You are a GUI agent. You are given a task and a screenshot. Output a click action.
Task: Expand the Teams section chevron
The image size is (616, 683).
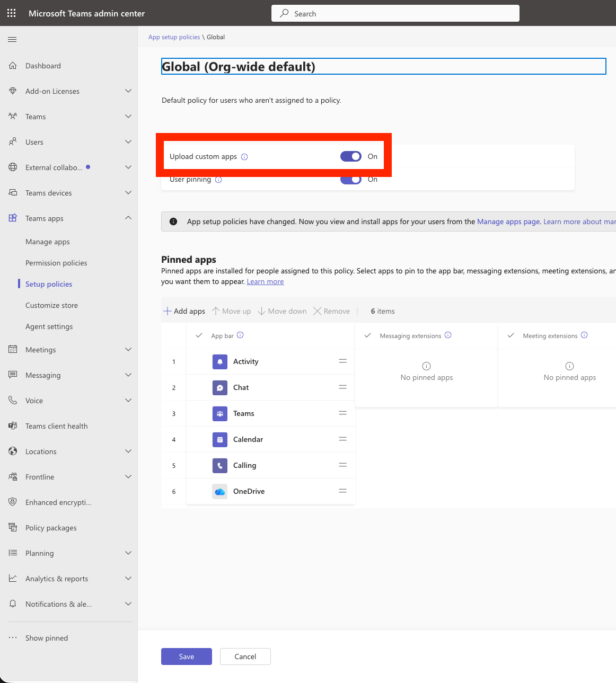pos(128,117)
